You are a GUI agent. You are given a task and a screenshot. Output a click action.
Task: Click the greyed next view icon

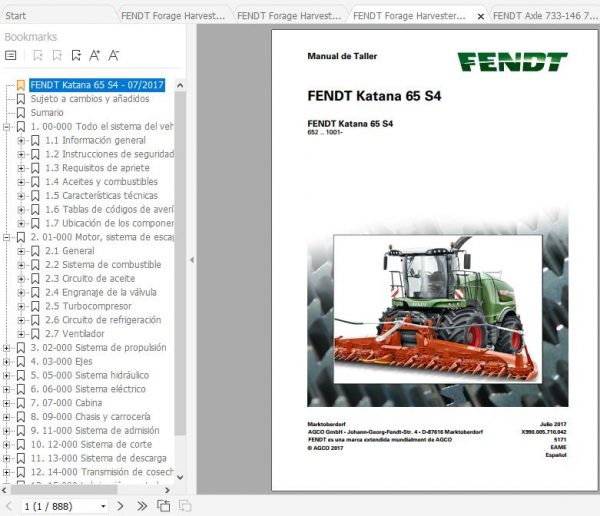tap(185, 506)
